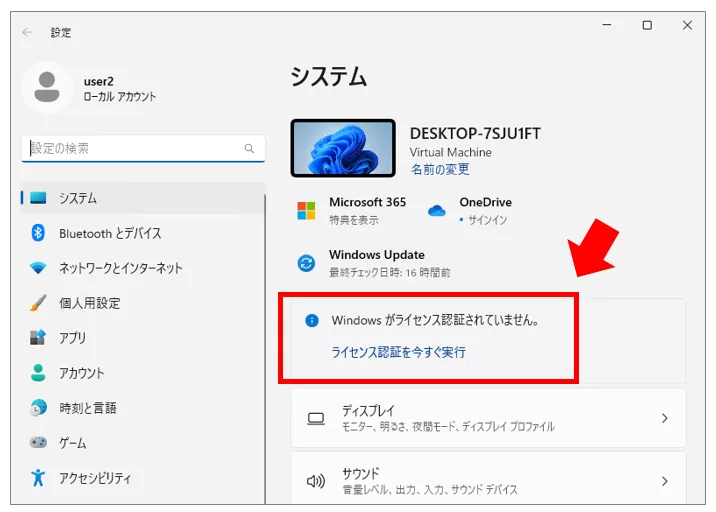Image resolution: width=716 pixels, height=512 pixels.
Task: Click Microsoft 365 特典を表示
Action: [354, 220]
